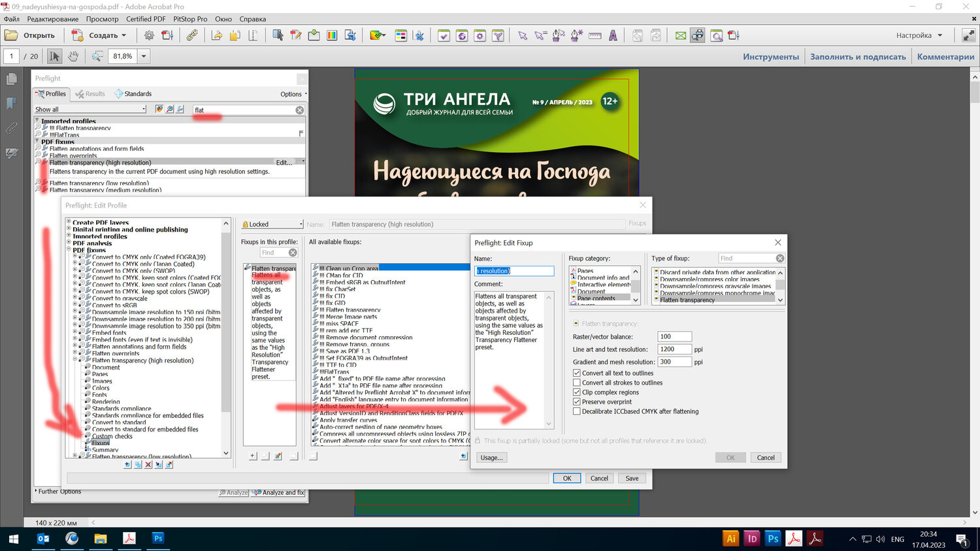Click the email envelope toolbar icon
The image size is (980, 551).
pyautogui.click(x=680, y=36)
